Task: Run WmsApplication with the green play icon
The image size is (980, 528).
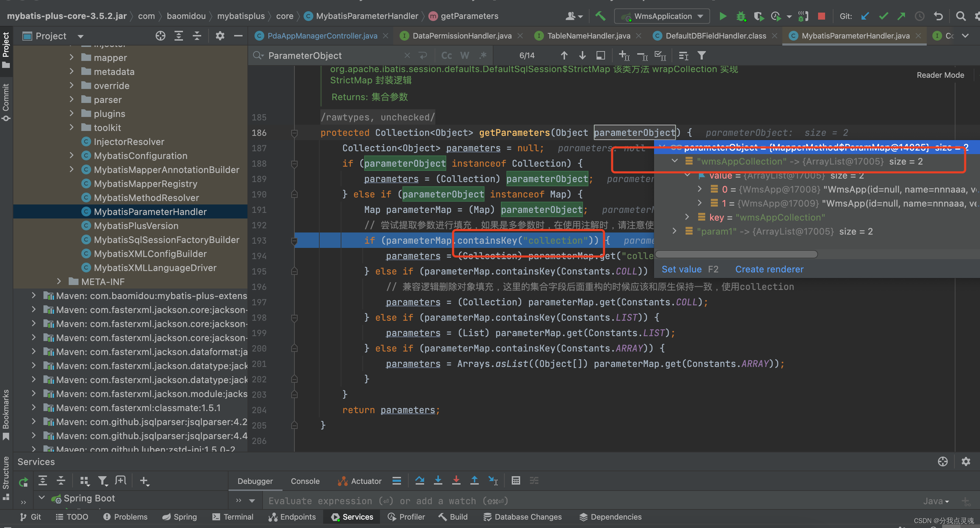Action: tap(722, 16)
